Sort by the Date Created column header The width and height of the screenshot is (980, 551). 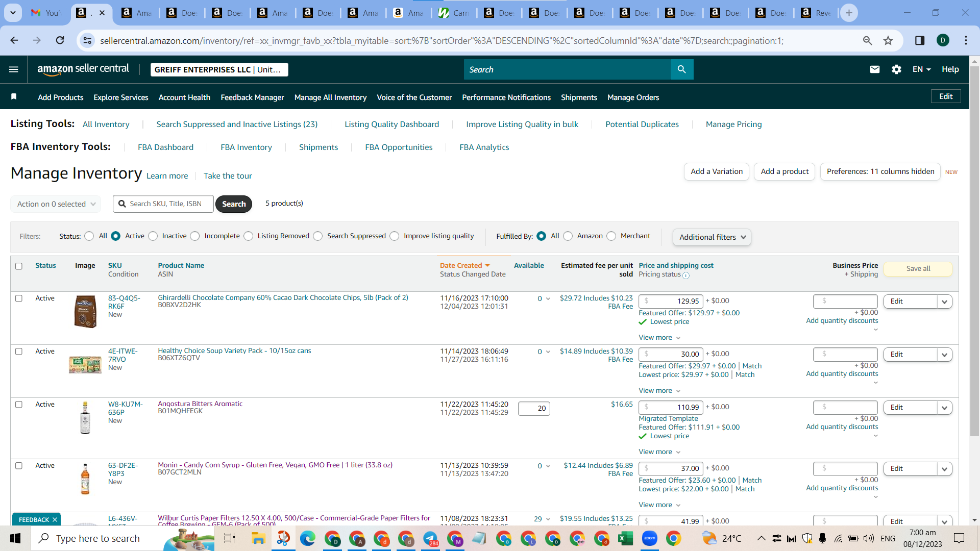pos(464,266)
